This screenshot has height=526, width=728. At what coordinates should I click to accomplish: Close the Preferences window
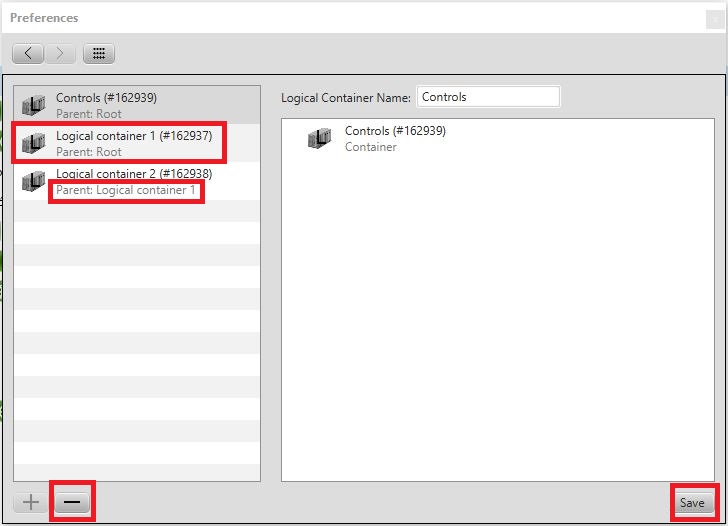713,18
